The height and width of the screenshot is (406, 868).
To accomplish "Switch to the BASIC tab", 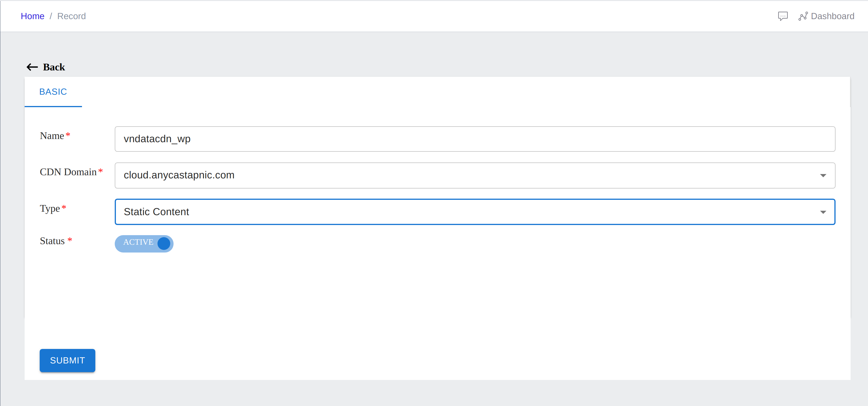I will coord(53,92).
